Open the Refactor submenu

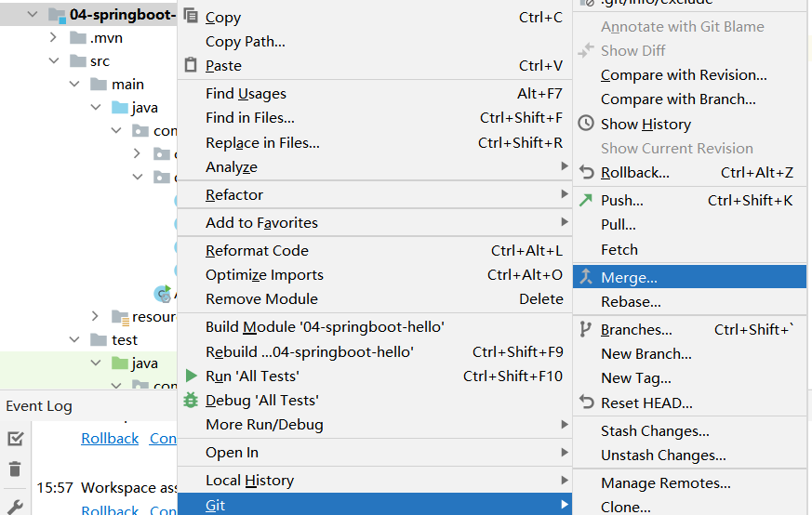coord(375,194)
